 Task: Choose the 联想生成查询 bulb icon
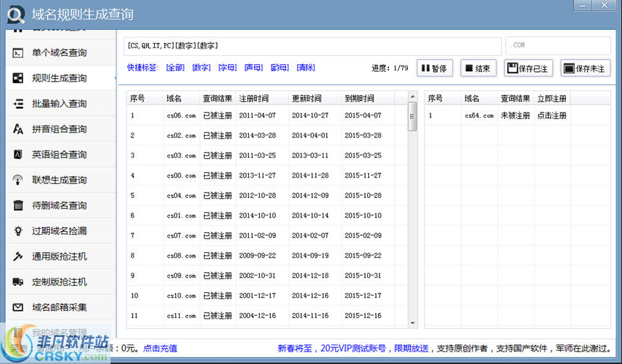point(19,180)
